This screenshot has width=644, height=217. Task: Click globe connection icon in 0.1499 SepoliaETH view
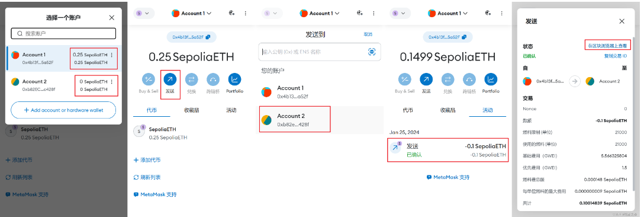click(x=488, y=13)
